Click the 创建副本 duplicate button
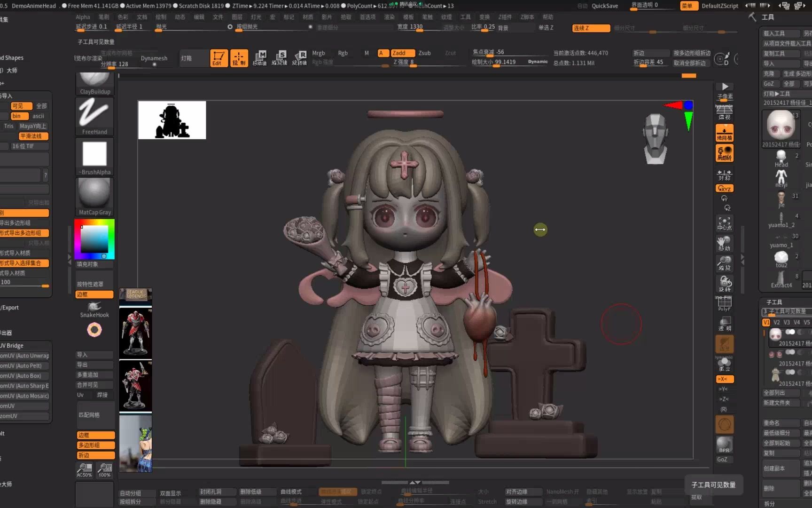Viewport: 812px width, 508px height. coord(781,468)
